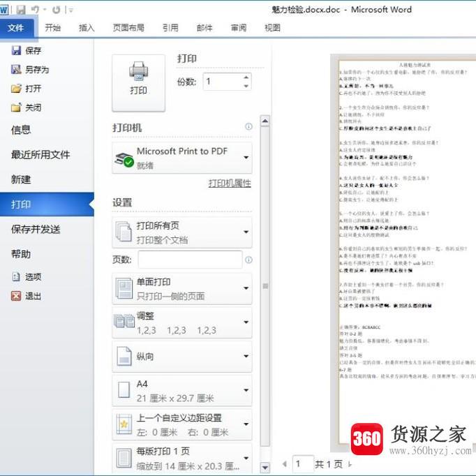Image resolution: width=476 pixels, height=476 pixels.
Task: Click the blank page icon next to A4
Action: click(x=124, y=390)
